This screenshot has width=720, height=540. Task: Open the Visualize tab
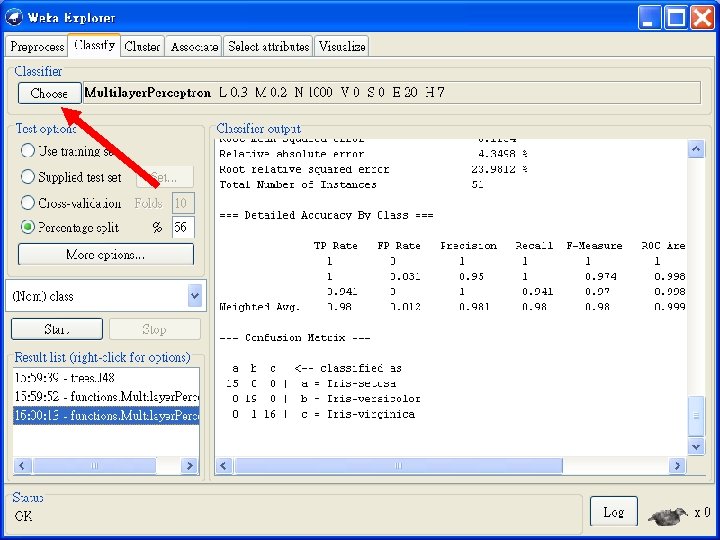pyautogui.click(x=342, y=46)
